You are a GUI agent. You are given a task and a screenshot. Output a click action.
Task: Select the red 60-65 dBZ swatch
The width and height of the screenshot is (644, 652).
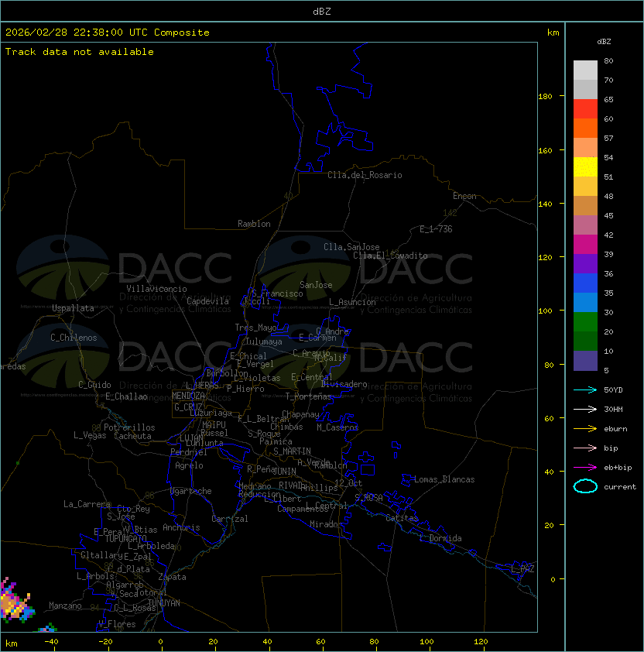(x=585, y=109)
